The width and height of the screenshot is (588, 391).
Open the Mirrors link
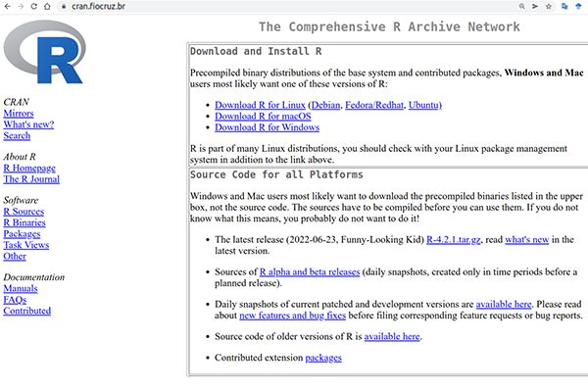pyautogui.click(x=19, y=114)
